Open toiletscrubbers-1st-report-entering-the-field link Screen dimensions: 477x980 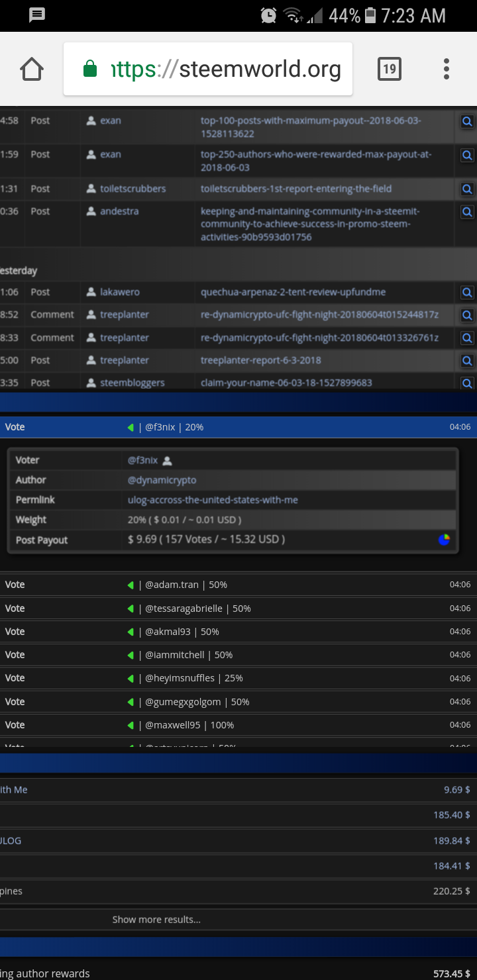(x=296, y=189)
